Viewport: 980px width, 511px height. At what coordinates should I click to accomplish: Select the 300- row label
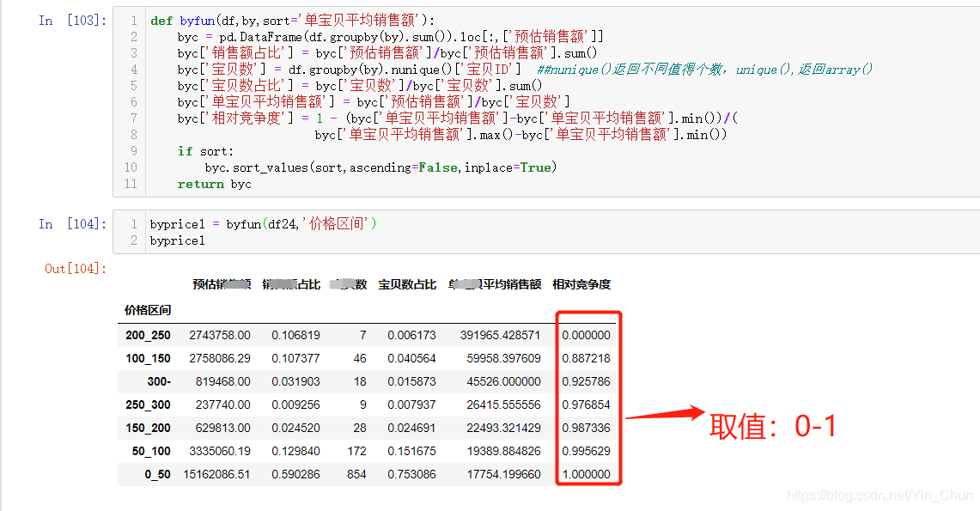159,381
